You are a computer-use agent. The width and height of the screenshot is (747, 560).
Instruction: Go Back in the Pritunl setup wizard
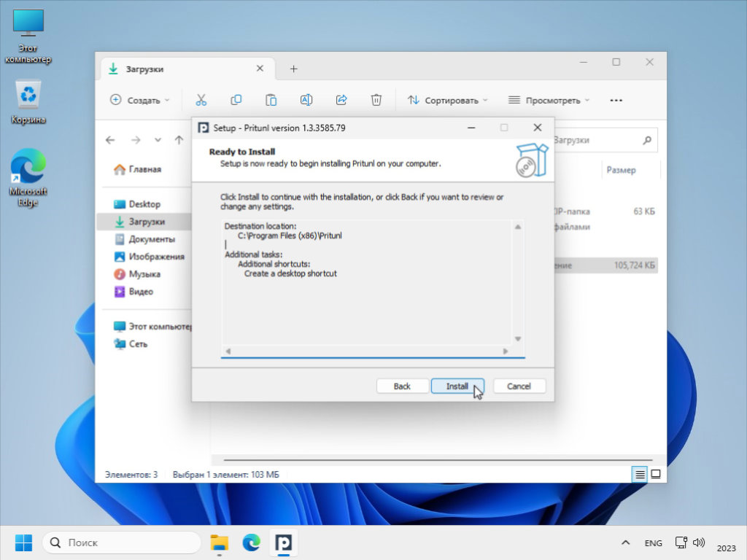402,386
